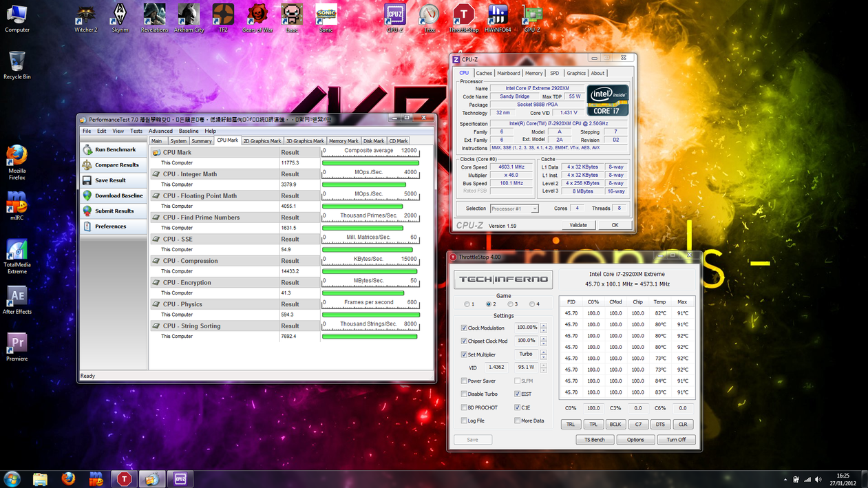Click the Windows Start button

12,478
